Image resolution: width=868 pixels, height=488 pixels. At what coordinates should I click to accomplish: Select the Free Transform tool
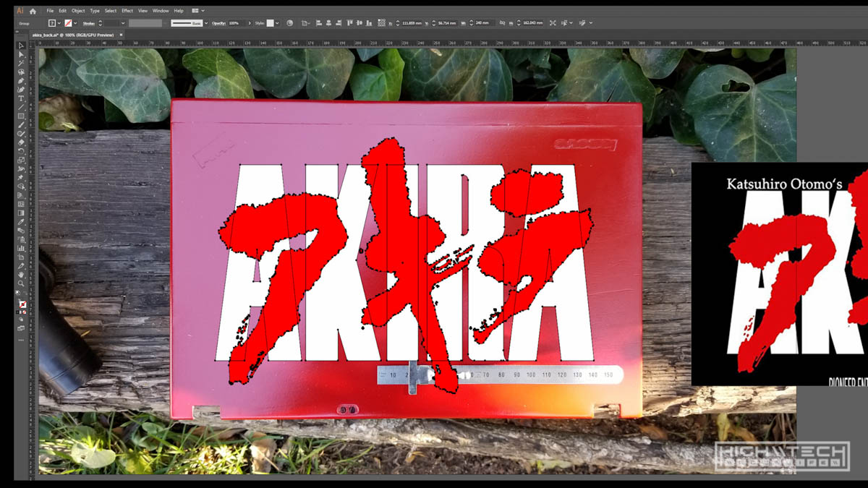(x=21, y=178)
